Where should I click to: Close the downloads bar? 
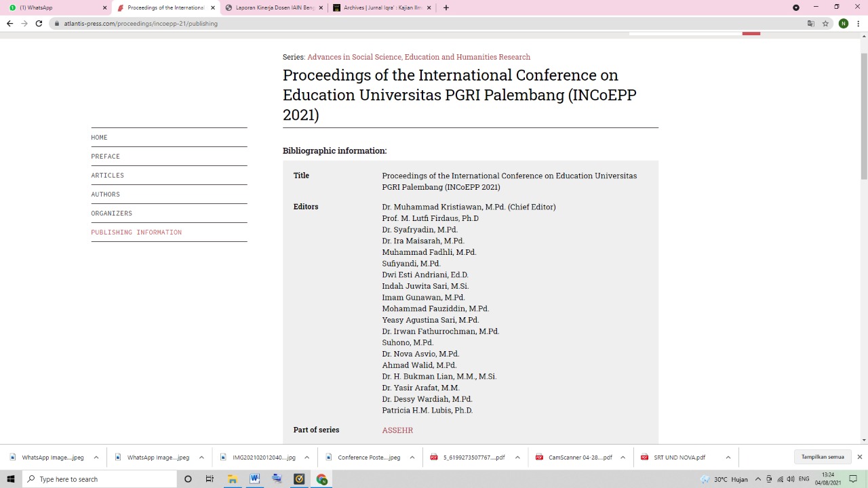[x=859, y=457]
